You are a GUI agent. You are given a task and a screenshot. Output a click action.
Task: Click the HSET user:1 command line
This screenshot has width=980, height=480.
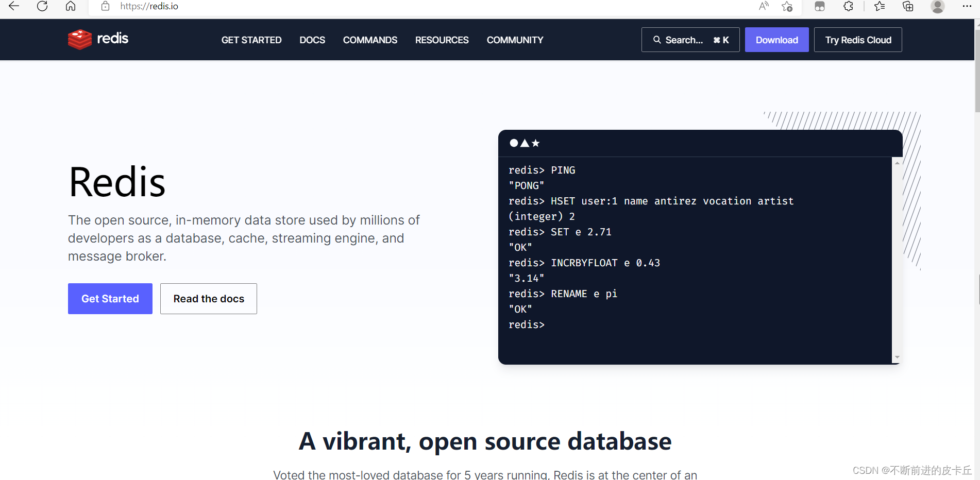coord(651,201)
